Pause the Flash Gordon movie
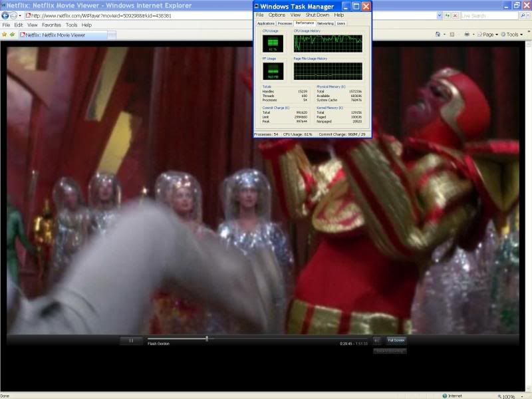The width and height of the screenshot is (532, 399). pyautogui.click(x=131, y=340)
